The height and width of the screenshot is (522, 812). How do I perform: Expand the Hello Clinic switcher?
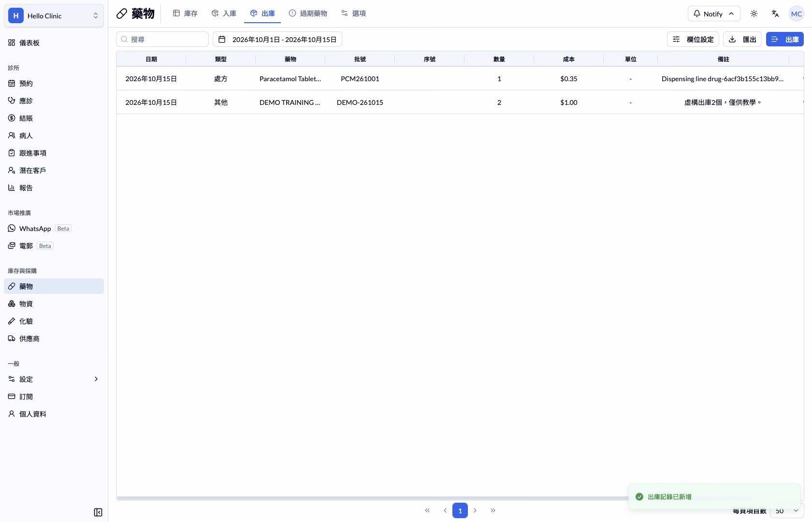54,15
